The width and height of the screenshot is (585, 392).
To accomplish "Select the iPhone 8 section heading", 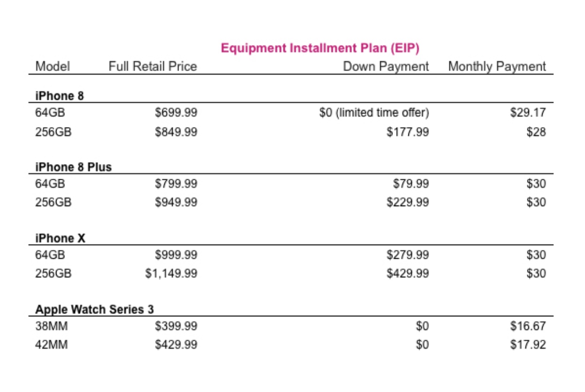I will point(59,96).
